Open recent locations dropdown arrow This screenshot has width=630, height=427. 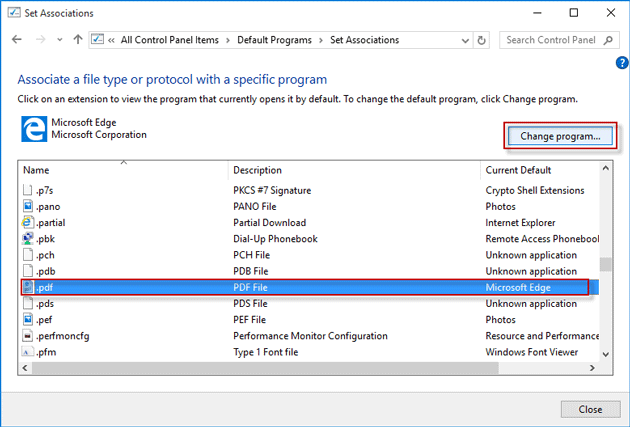59,40
